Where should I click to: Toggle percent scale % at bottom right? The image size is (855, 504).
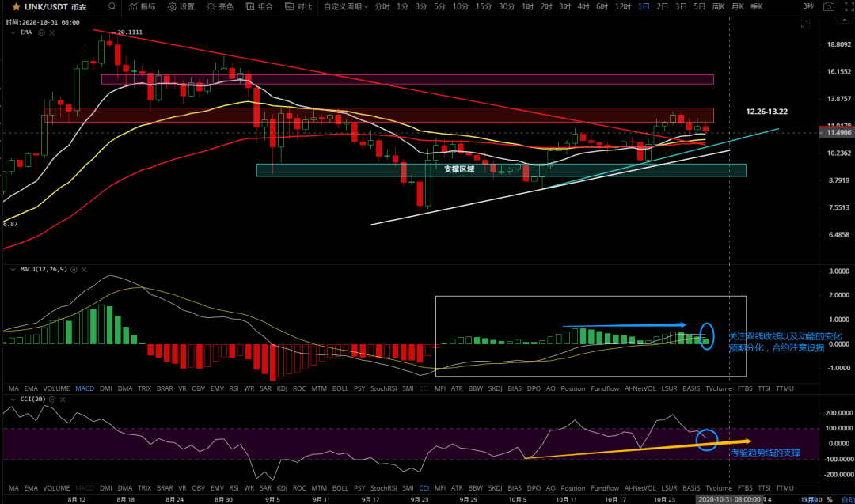[x=829, y=499]
